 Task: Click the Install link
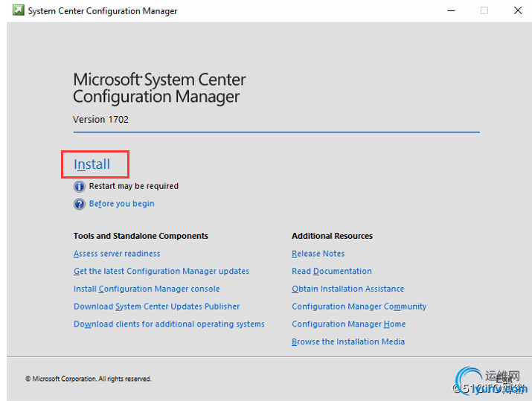[x=92, y=164]
